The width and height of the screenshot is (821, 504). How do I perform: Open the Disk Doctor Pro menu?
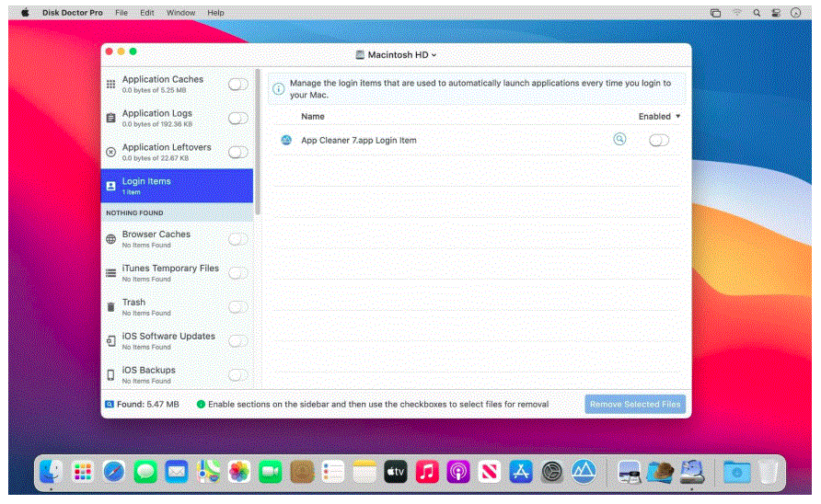pyautogui.click(x=73, y=13)
